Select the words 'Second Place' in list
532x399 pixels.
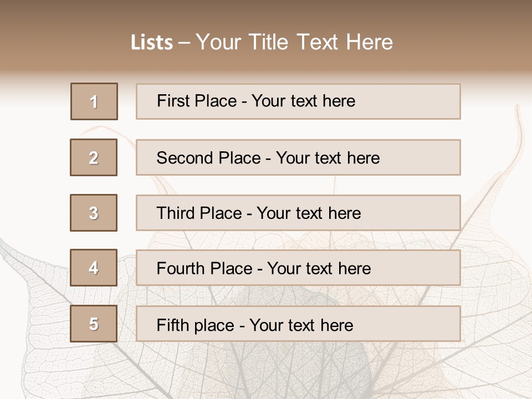click(x=209, y=158)
